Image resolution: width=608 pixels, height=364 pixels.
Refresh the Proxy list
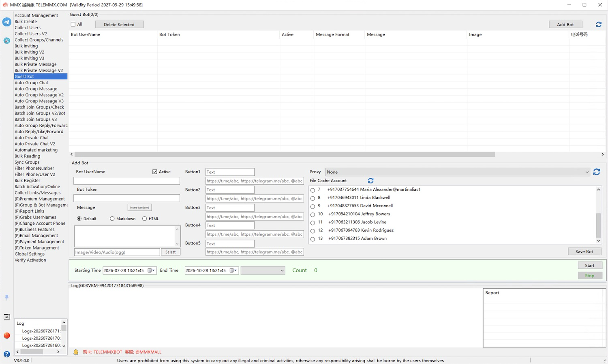pos(597,172)
